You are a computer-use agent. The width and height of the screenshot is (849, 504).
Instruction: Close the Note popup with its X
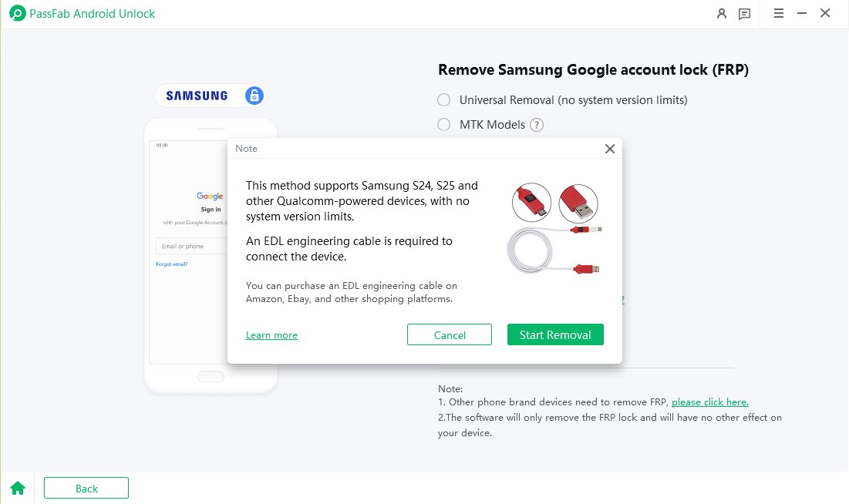609,149
